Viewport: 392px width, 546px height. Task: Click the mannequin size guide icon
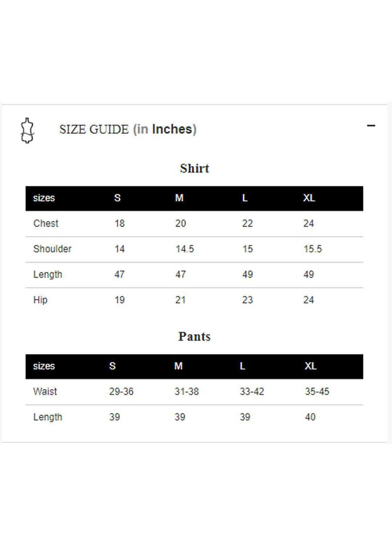coord(27,130)
